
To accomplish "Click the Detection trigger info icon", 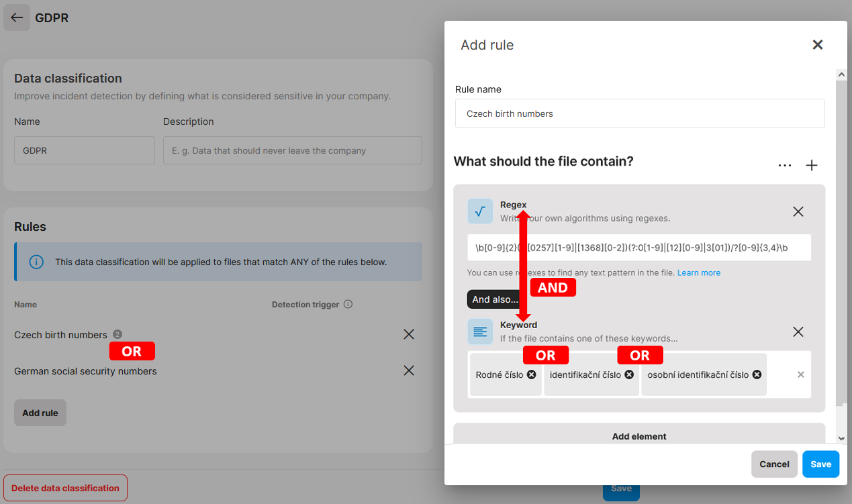I will (348, 304).
